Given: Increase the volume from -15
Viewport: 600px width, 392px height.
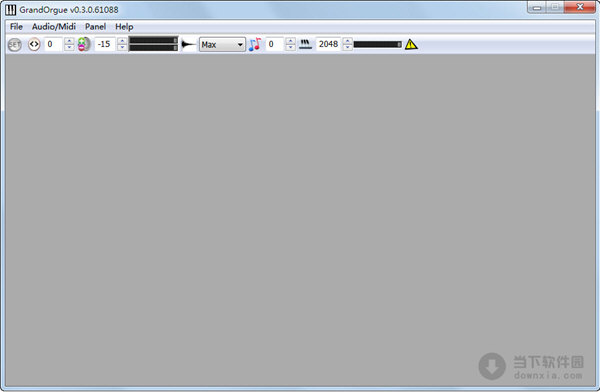Looking at the screenshot, I should coord(122,41).
